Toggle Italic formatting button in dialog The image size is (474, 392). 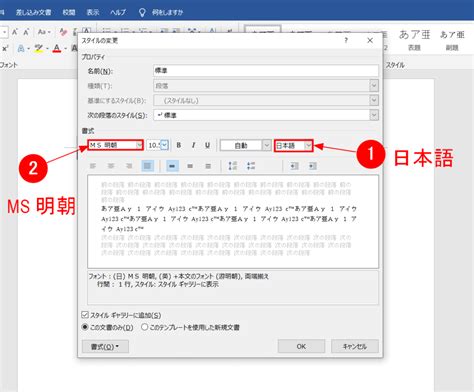click(x=193, y=145)
